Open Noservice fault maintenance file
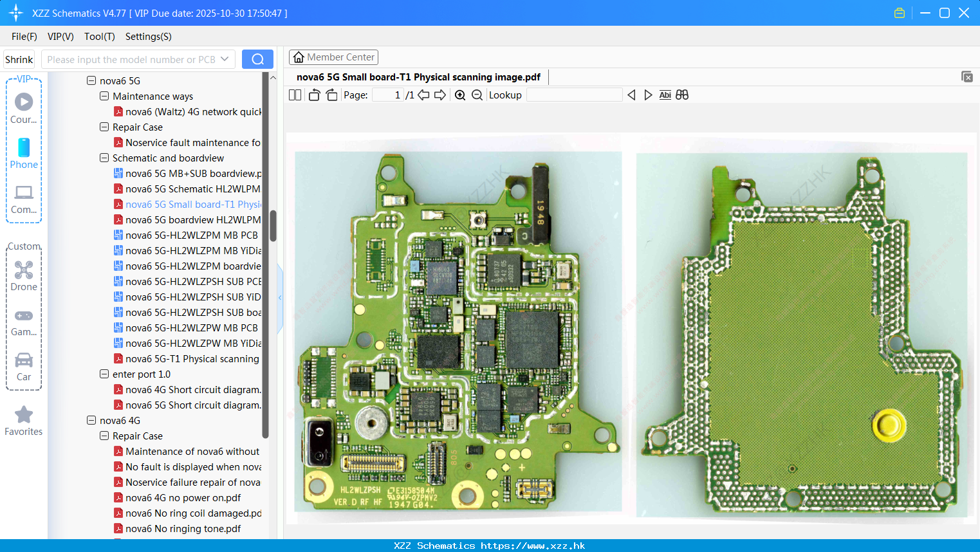Screen dimensions: 980x552 tap(188, 142)
